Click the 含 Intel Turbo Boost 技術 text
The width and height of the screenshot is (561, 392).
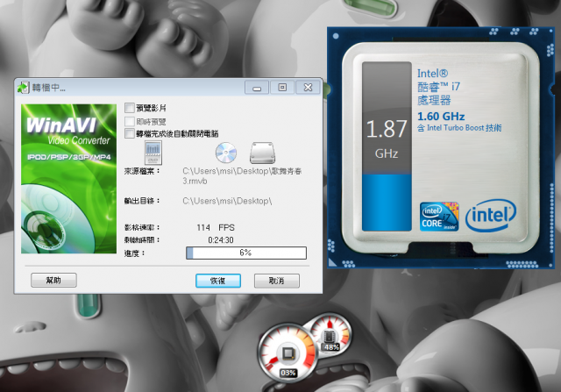pos(459,128)
